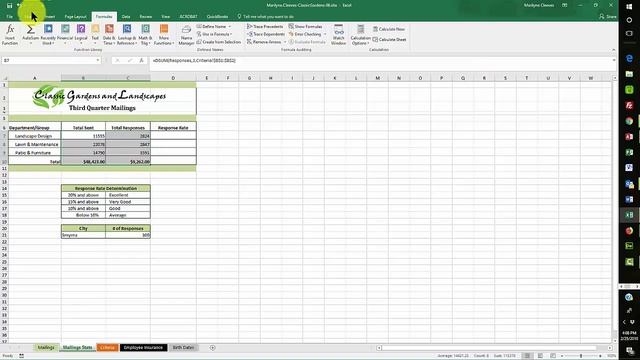Open Recently Used functions list
This screenshot has width=640, height=360.
point(48,35)
